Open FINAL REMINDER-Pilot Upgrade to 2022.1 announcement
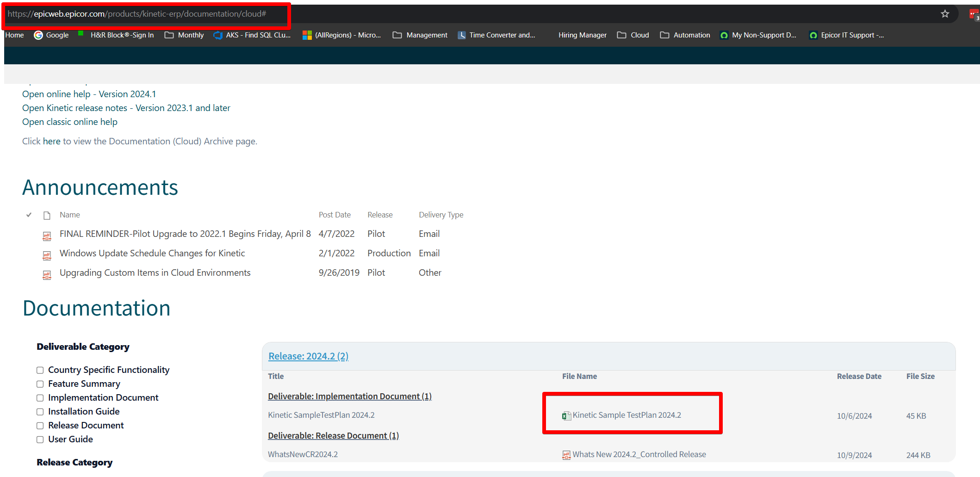This screenshot has width=980, height=477. 185,234
